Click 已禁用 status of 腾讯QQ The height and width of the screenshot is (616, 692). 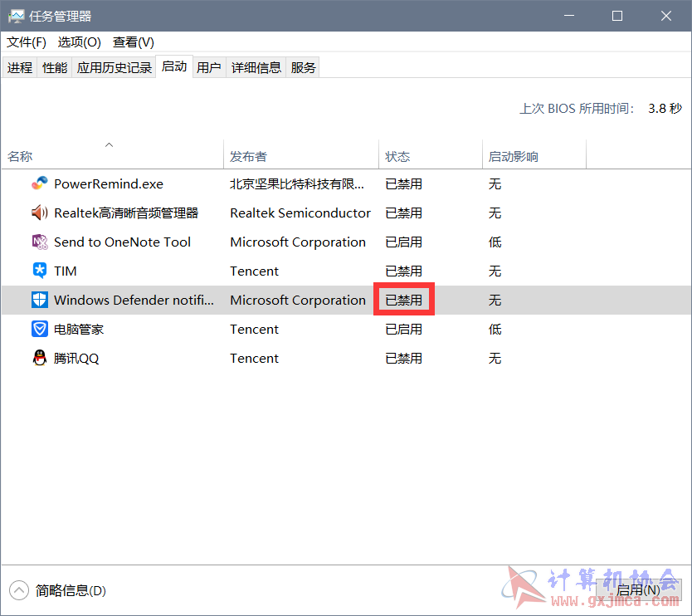pyautogui.click(x=404, y=358)
